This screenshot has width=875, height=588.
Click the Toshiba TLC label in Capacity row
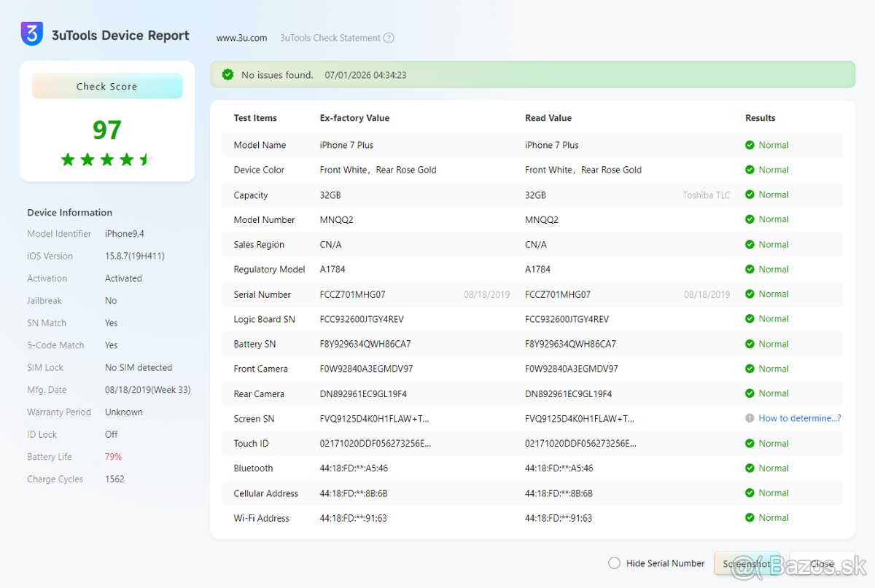click(707, 195)
